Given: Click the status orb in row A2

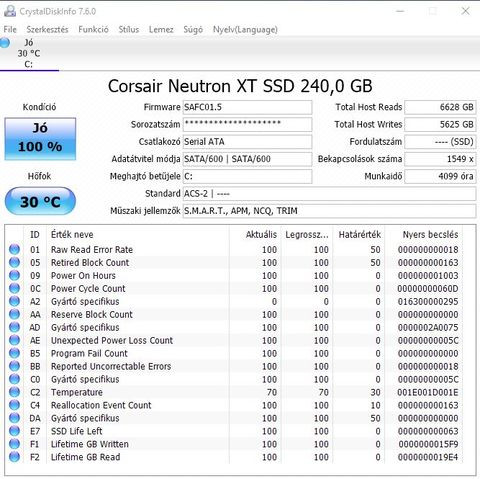Looking at the screenshot, I should click(14, 301).
